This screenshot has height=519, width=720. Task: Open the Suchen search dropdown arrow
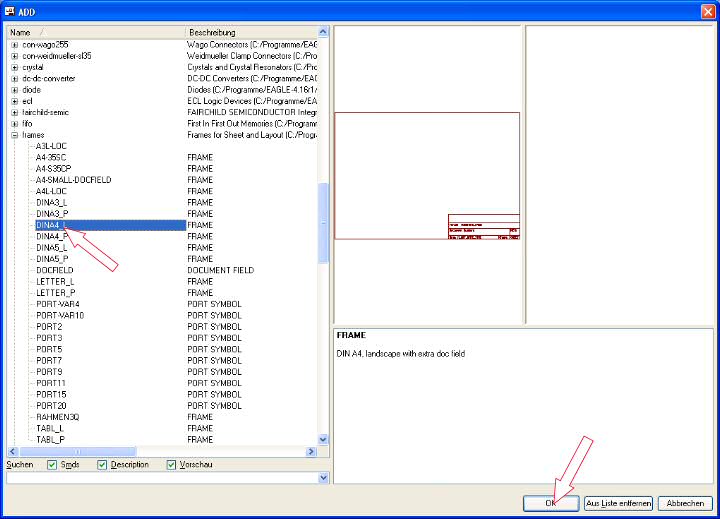pyautogui.click(x=322, y=478)
